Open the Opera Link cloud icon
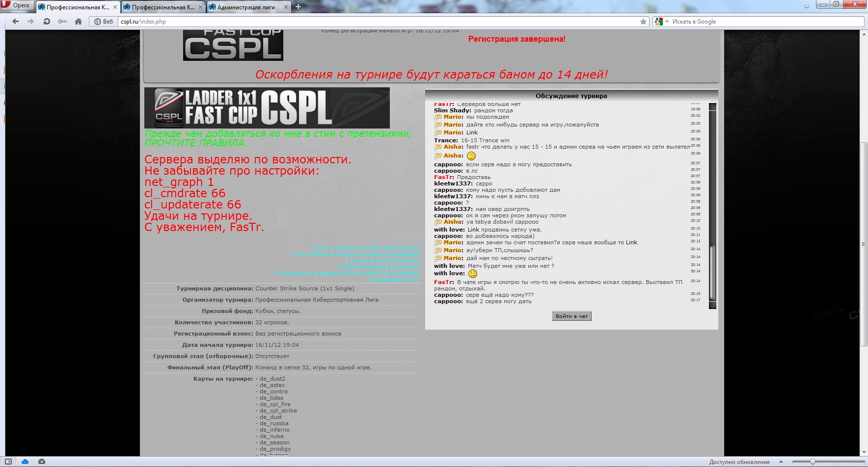This screenshot has height=467, width=868. tap(25, 462)
